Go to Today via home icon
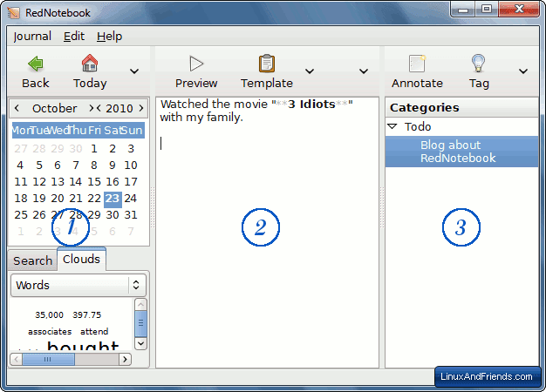 pyautogui.click(x=90, y=64)
